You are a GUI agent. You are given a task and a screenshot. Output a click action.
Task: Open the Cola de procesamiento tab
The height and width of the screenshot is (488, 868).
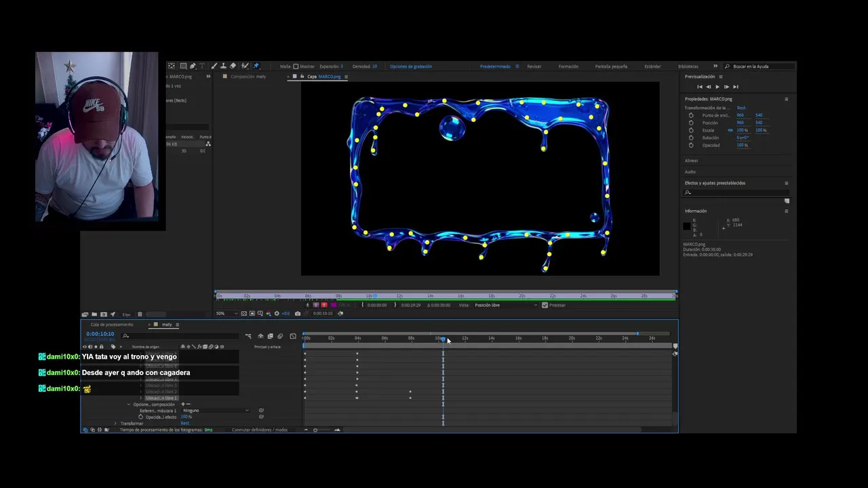pos(112,325)
